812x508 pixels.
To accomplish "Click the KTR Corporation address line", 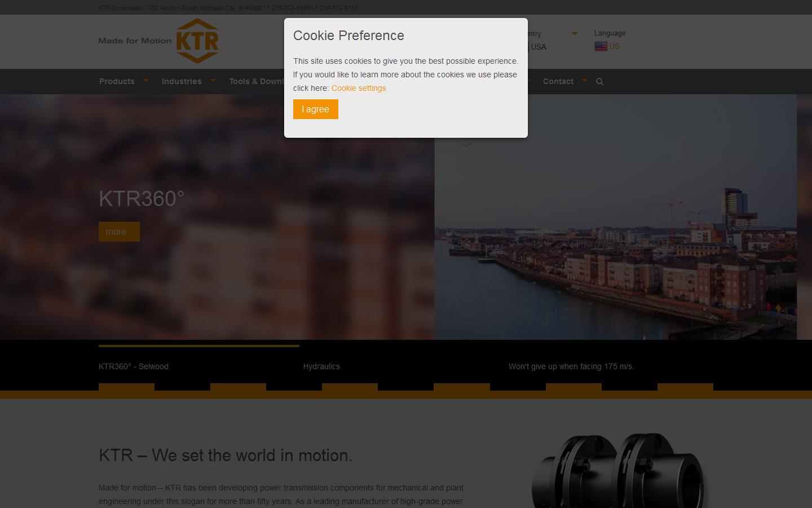I will pos(228,8).
